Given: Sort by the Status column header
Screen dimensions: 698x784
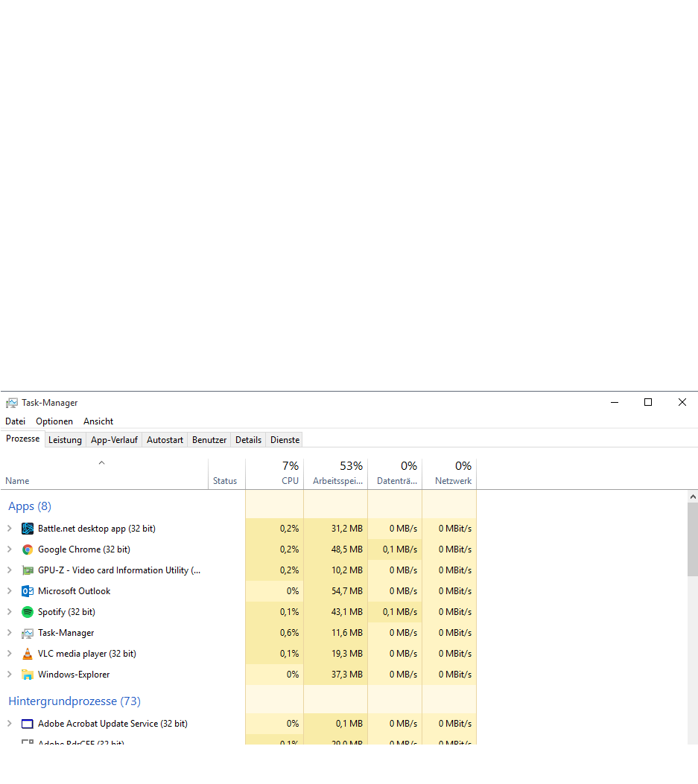Looking at the screenshot, I should (x=226, y=474).
